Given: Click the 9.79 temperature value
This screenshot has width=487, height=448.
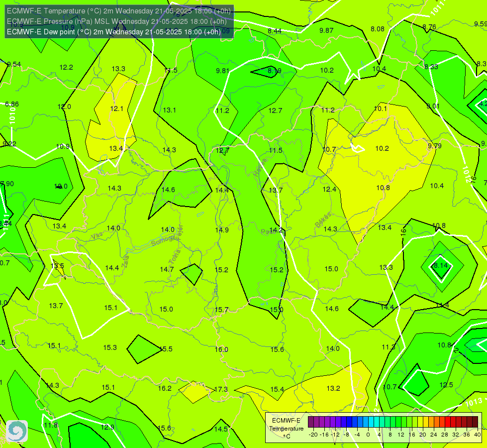Looking at the screenshot, I should (434, 146).
